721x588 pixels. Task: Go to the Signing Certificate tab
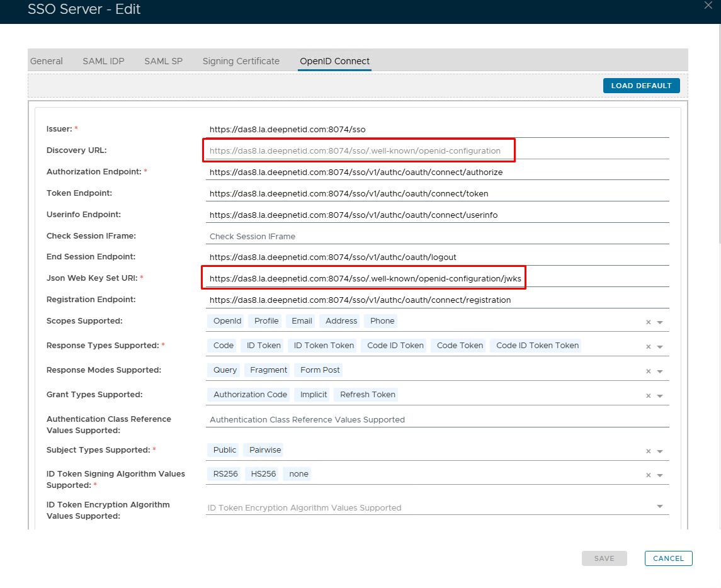click(x=241, y=61)
